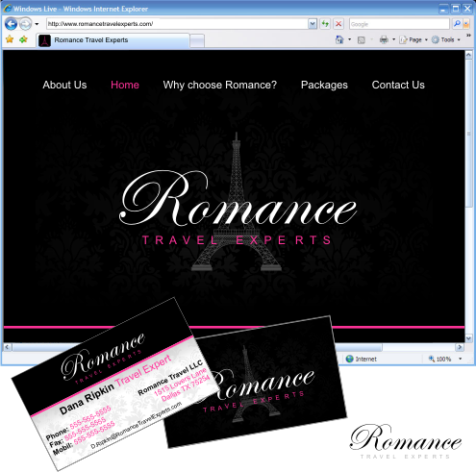476x472 pixels.
Task: Open the address bar dropdown arrow
Action: [313, 24]
